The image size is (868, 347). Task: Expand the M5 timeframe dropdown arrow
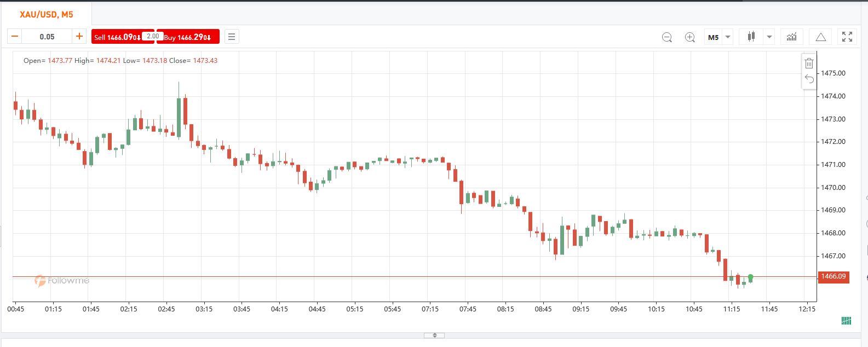click(x=728, y=37)
